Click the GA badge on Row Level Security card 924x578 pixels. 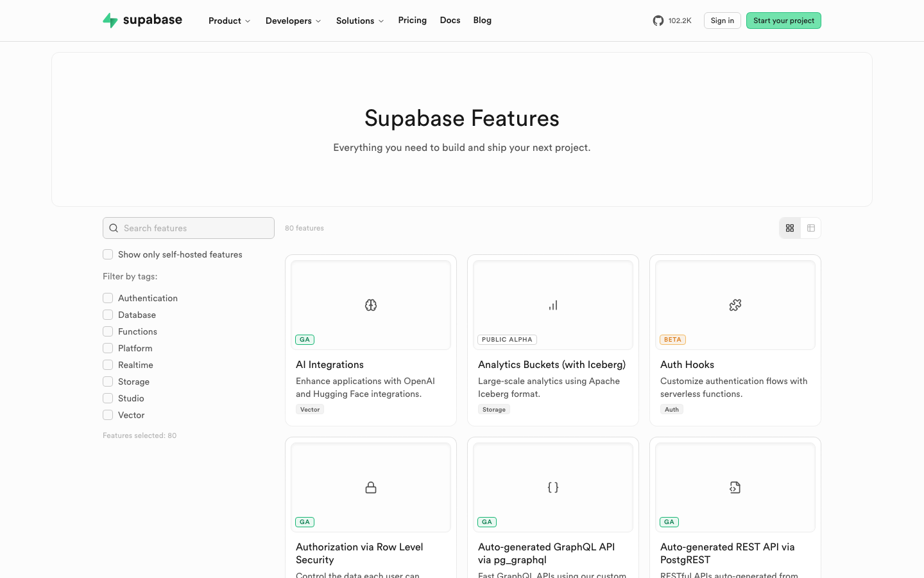pos(305,522)
